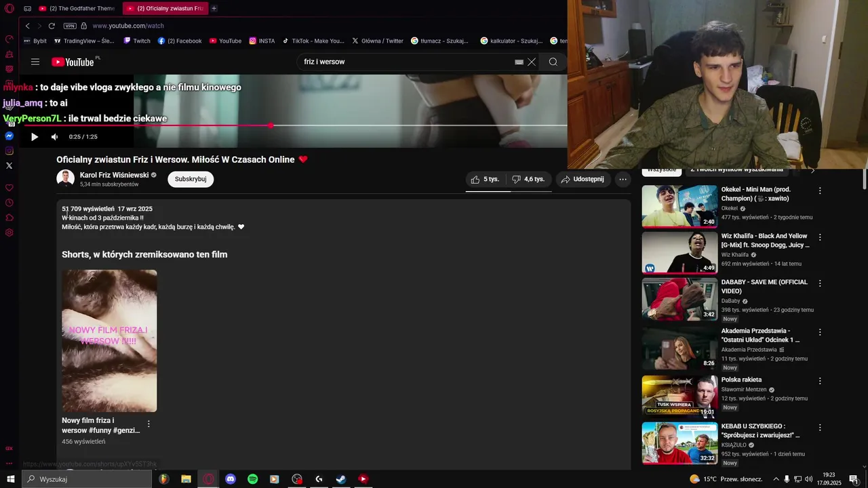
Task: Dislike the video (4,6 tys.)
Action: coord(528,179)
